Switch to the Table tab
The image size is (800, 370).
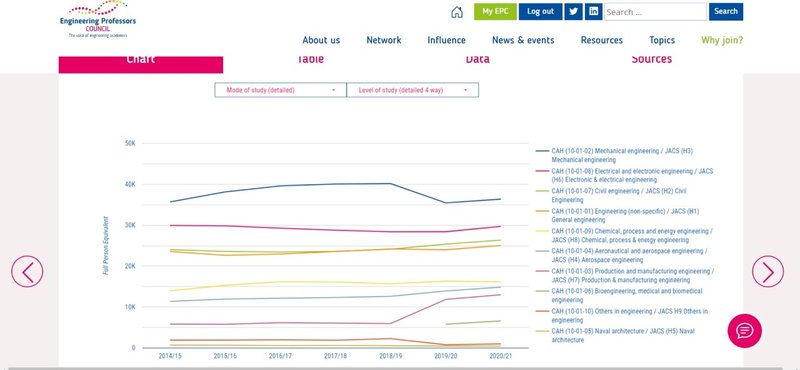(310, 60)
